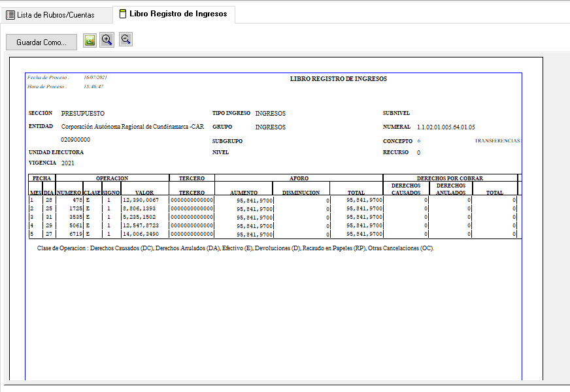The width and height of the screenshot is (570, 392).
Task: Click the valor 5,235,1502 cell
Action: coord(140,217)
